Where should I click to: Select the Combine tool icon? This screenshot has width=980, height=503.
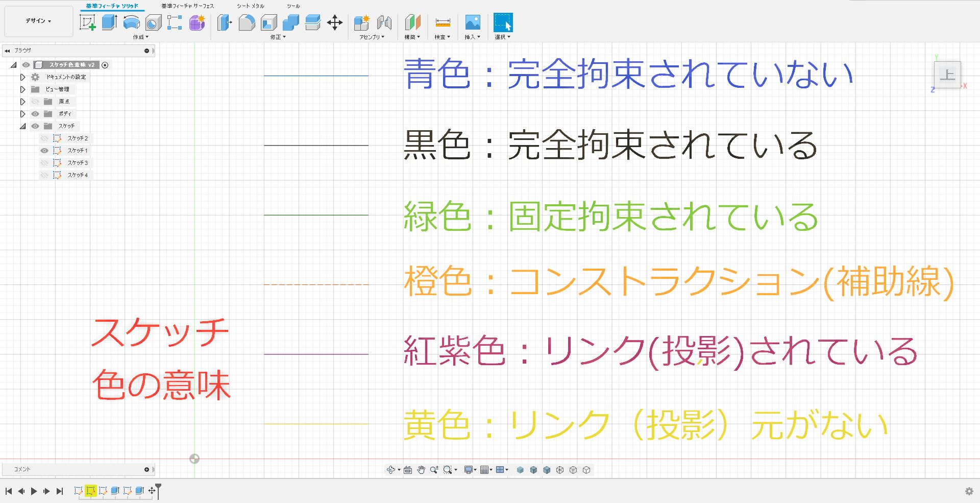click(x=290, y=22)
